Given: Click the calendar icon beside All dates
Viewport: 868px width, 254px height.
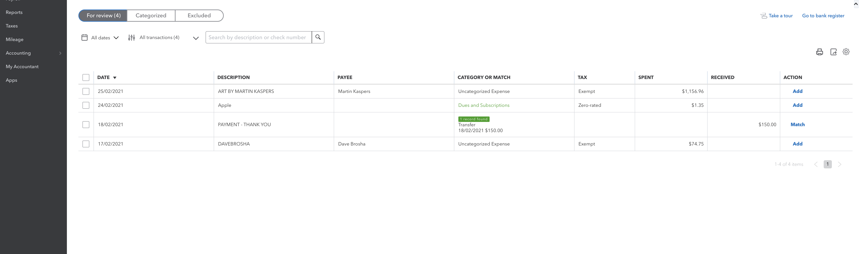Looking at the screenshot, I should (x=85, y=37).
